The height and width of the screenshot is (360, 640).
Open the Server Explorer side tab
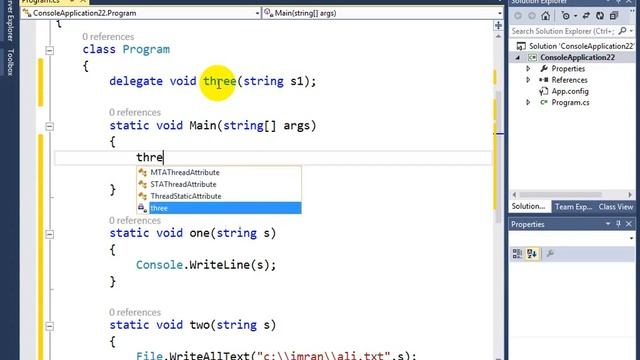pos(10,20)
